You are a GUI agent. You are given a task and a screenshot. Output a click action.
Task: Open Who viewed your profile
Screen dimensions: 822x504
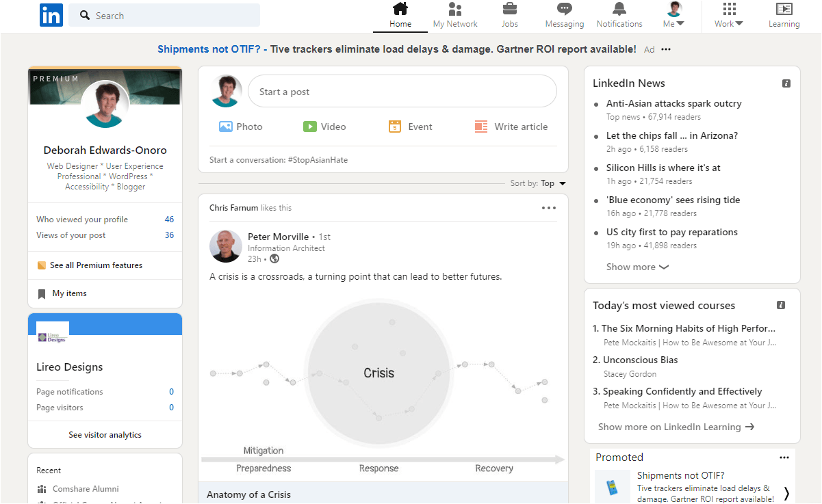tap(105, 220)
